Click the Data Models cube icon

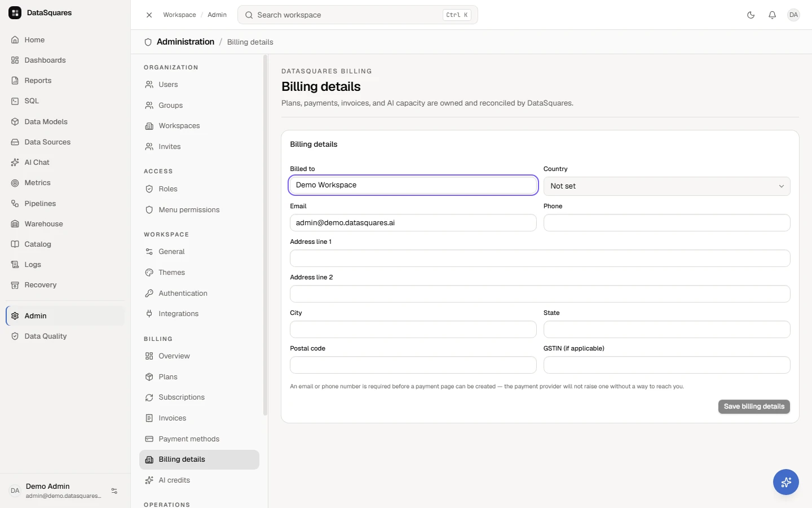tap(15, 121)
